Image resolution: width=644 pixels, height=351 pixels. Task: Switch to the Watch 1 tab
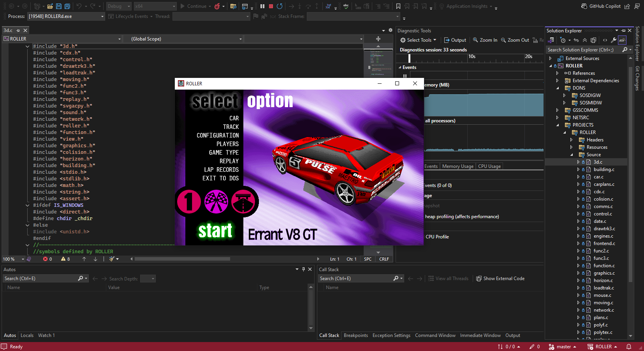point(46,335)
